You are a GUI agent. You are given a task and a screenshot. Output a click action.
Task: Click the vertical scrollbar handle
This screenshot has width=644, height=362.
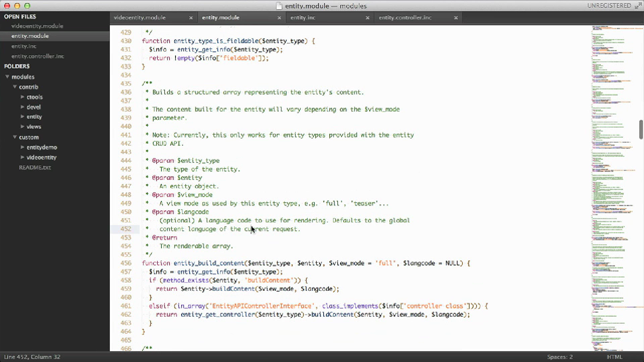click(641, 130)
